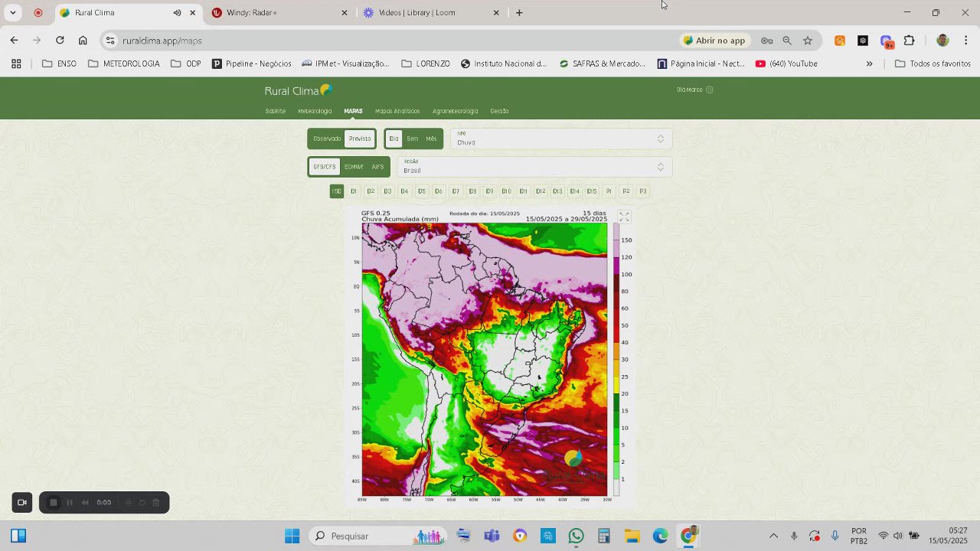Viewport: 980px width, 551px height.
Task: Open the Todos os favoritos folder
Action: pyautogui.click(x=933, y=64)
